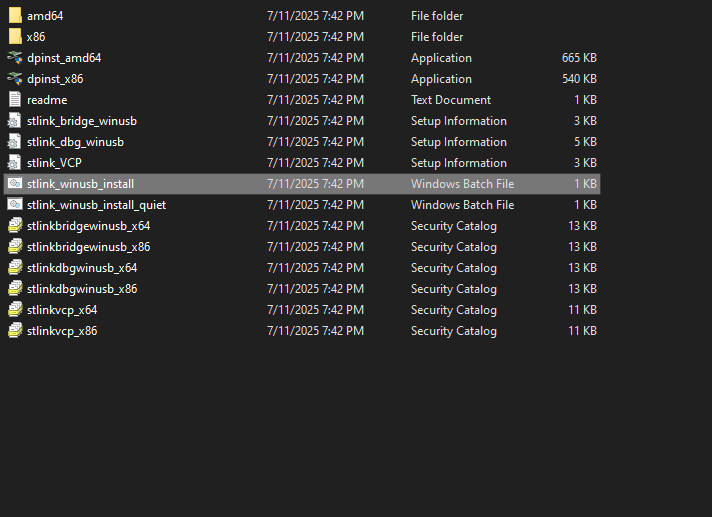The width and height of the screenshot is (712, 517).
Task: Select the amd64 folder name
Action: click(x=45, y=16)
